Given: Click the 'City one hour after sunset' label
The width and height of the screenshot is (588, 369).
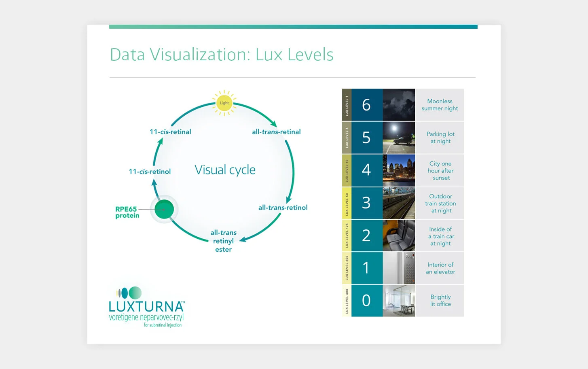Looking at the screenshot, I should (441, 170).
